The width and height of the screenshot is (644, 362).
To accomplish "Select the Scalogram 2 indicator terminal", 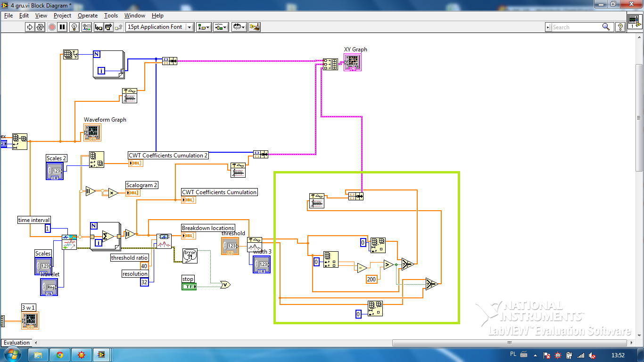I will point(133,193).
